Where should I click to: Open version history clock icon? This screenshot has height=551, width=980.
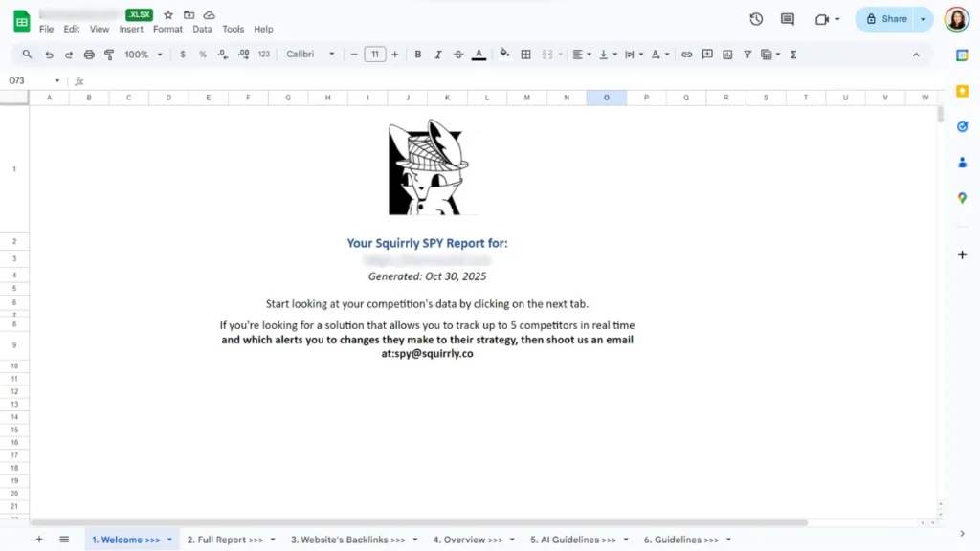pos(756,19)
